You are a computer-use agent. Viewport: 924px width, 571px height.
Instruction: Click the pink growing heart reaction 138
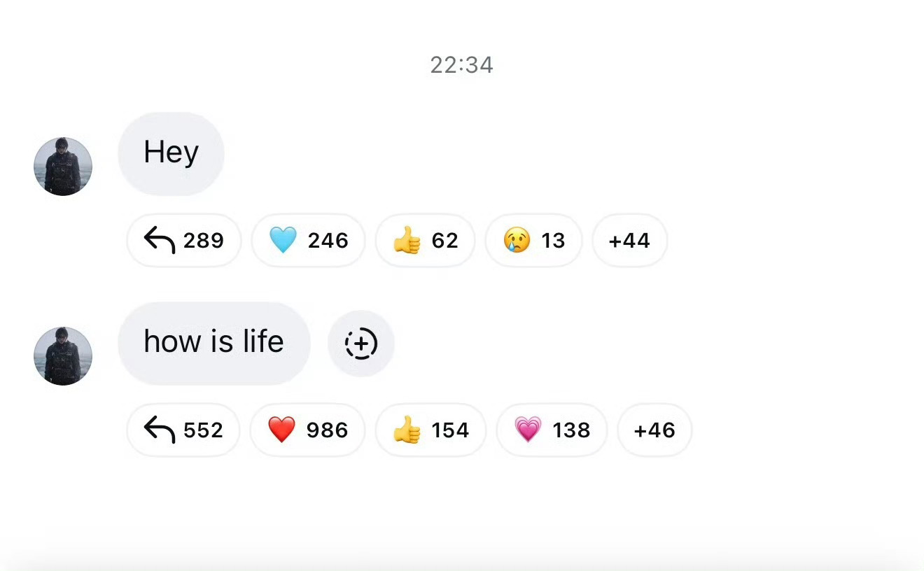552,430
